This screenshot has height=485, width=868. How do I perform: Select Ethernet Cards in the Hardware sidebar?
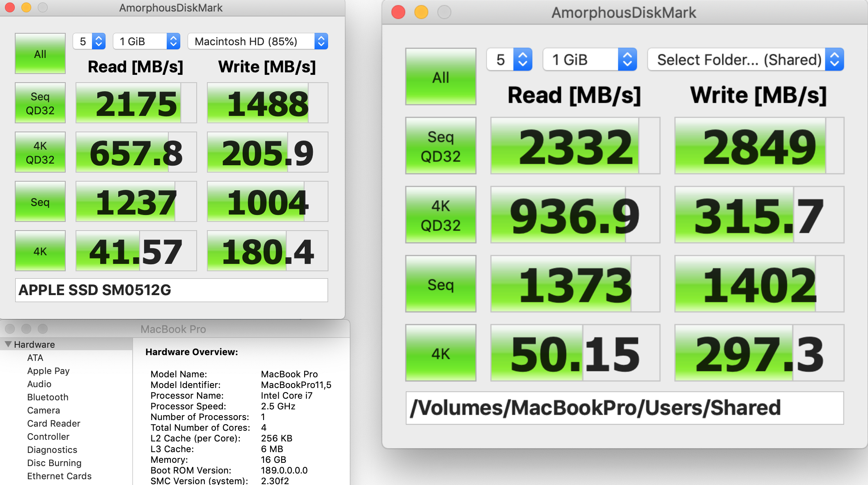[x=59, y=476]
